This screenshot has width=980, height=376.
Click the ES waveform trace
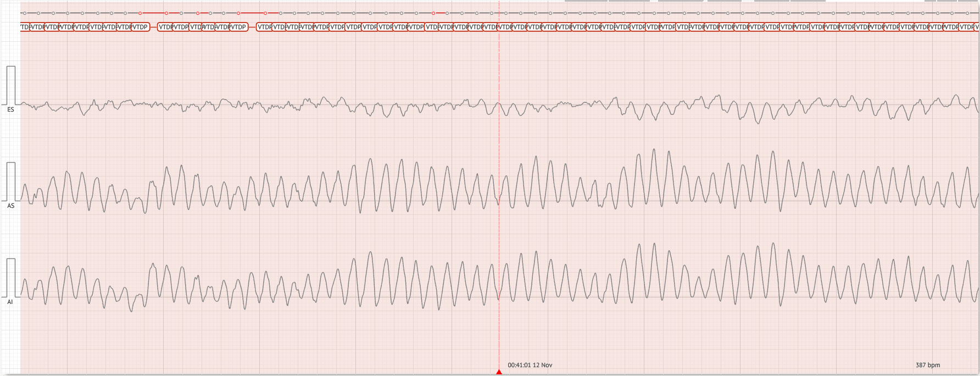coord(330,102)
